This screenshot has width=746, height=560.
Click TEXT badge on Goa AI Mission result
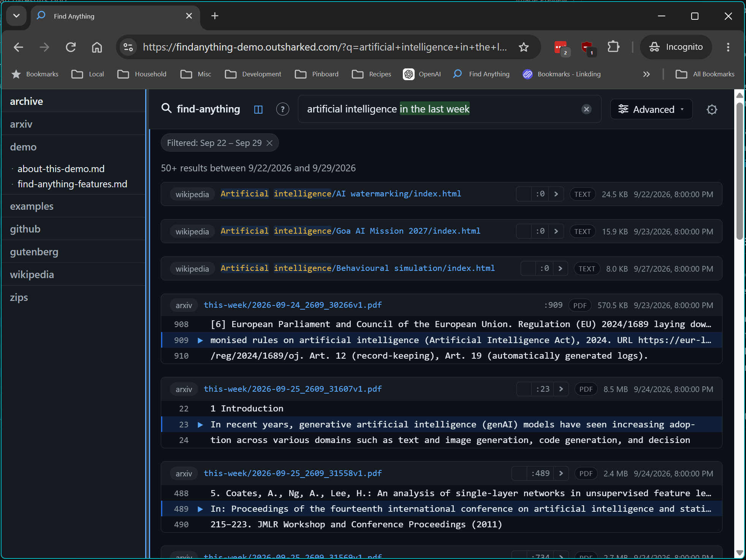(583, 231)
